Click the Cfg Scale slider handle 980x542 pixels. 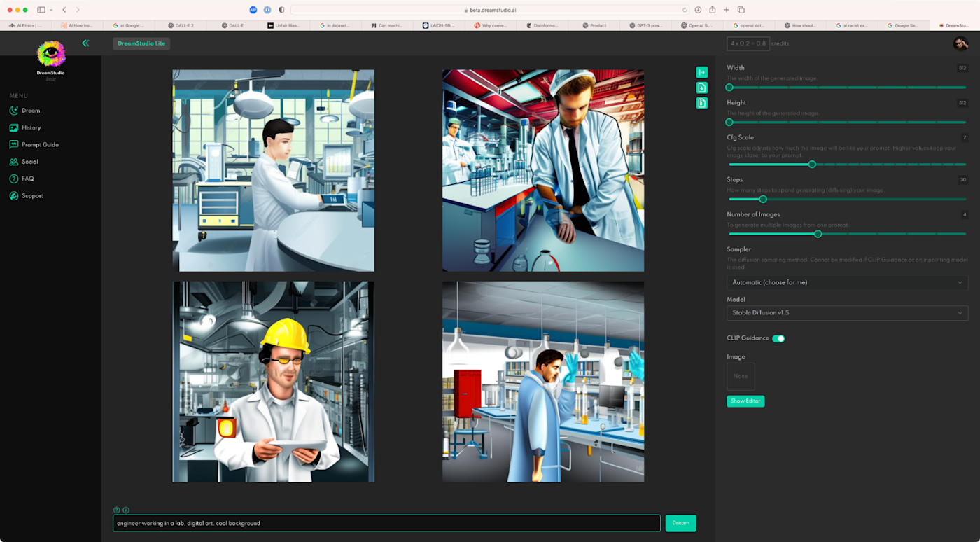812,165
